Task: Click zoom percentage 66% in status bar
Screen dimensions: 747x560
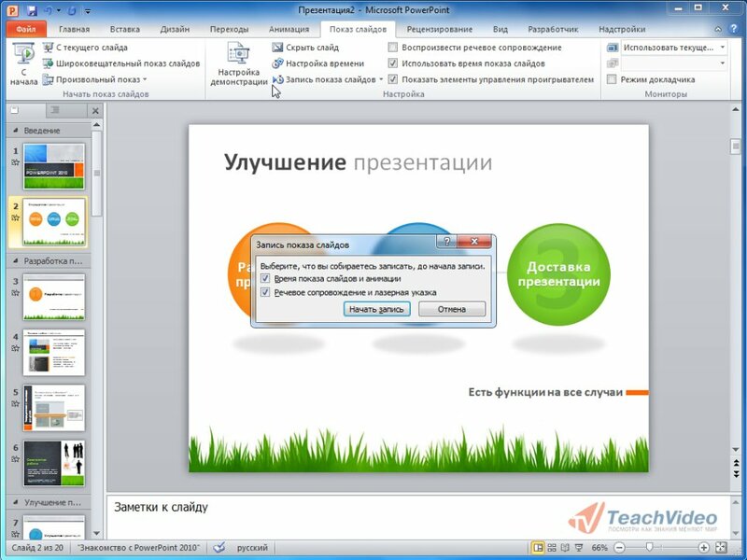Action: point(599,548)
